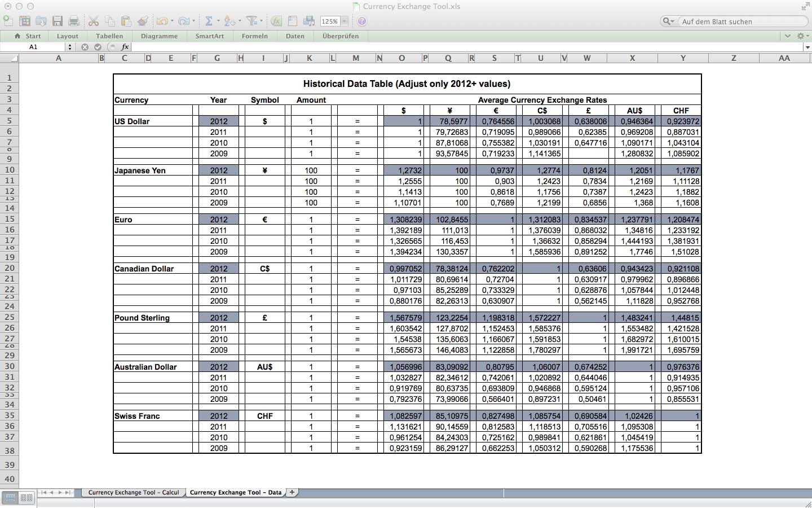The height and width of the screenshot is (508, 812).
Task: Confirm formula entry with the checkmark icon
Action: [98, 47]
